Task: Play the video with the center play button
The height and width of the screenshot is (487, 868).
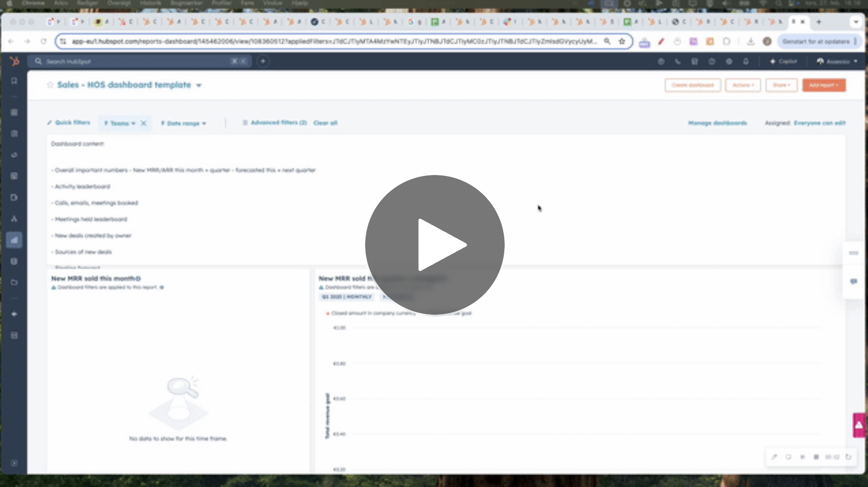Action: tap(434, 245)
